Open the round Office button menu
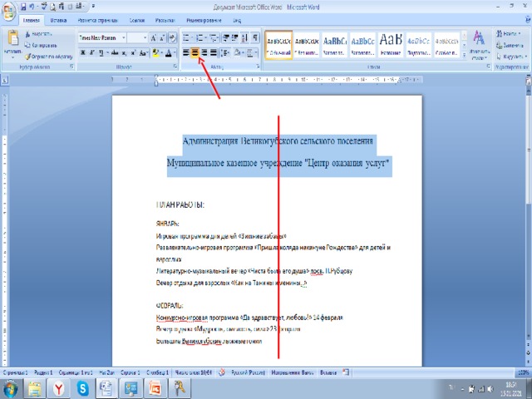The height and width of the screenshot is (399, 532). point(7,7)
